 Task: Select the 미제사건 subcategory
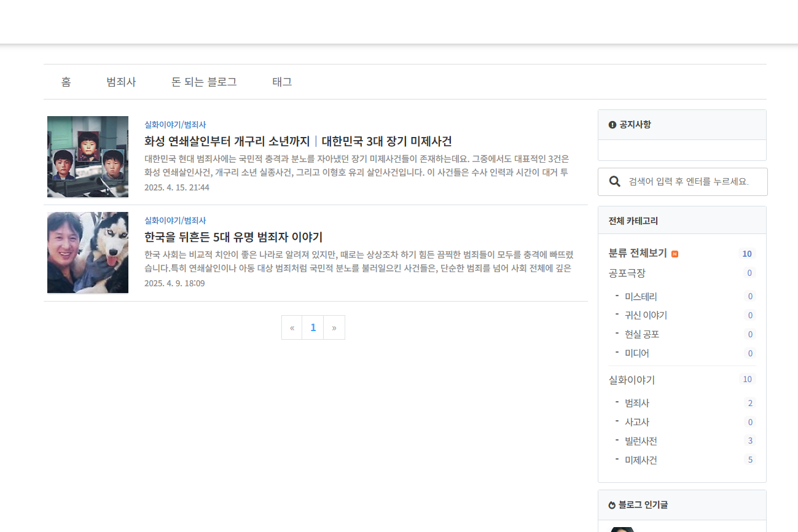tap(641, 460)
